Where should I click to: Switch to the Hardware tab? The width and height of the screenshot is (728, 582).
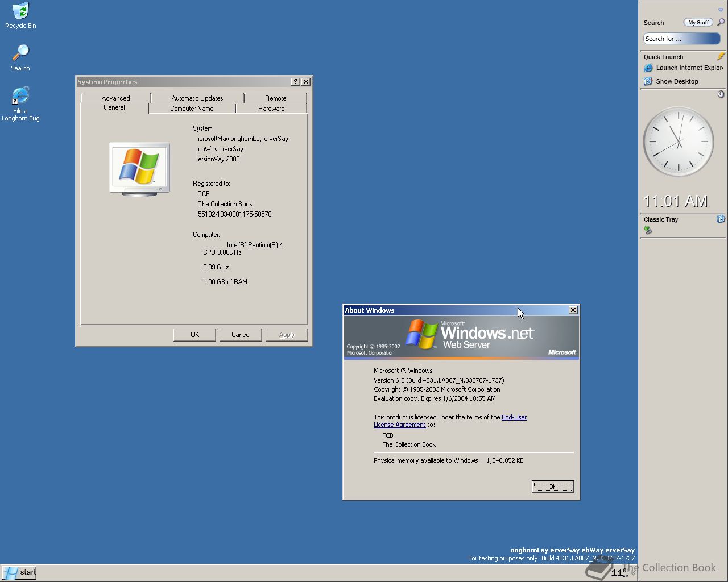click(271, 108)
